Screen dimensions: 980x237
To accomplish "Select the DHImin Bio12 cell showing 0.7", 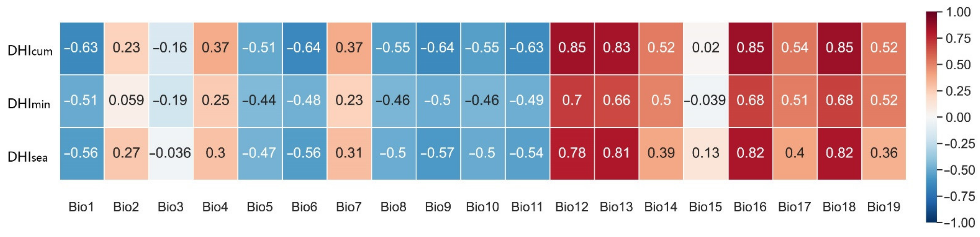I will 572,100.
